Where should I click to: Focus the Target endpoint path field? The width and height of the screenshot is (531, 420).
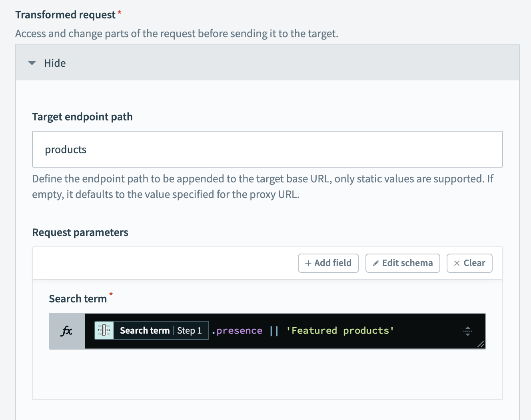267,149
